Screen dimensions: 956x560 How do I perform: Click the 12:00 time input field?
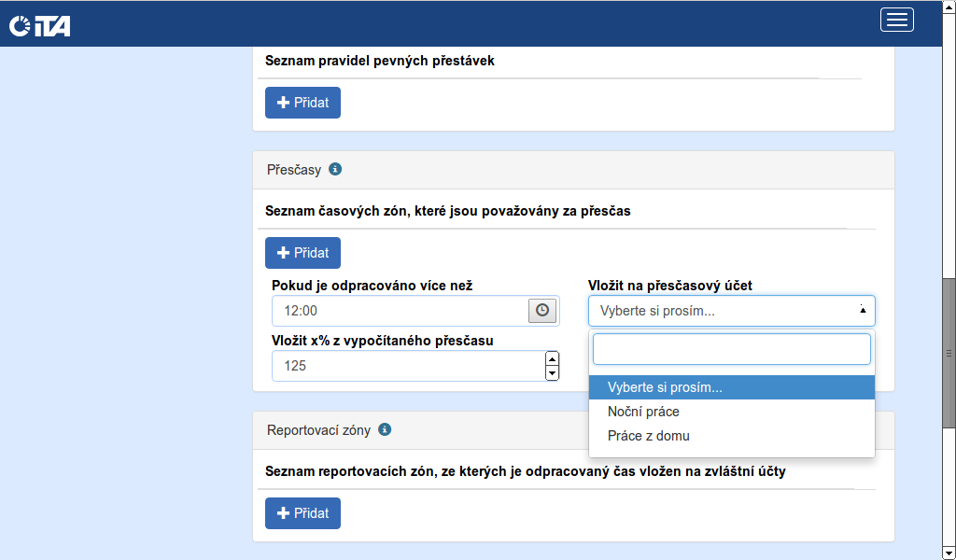coord(400,311)
